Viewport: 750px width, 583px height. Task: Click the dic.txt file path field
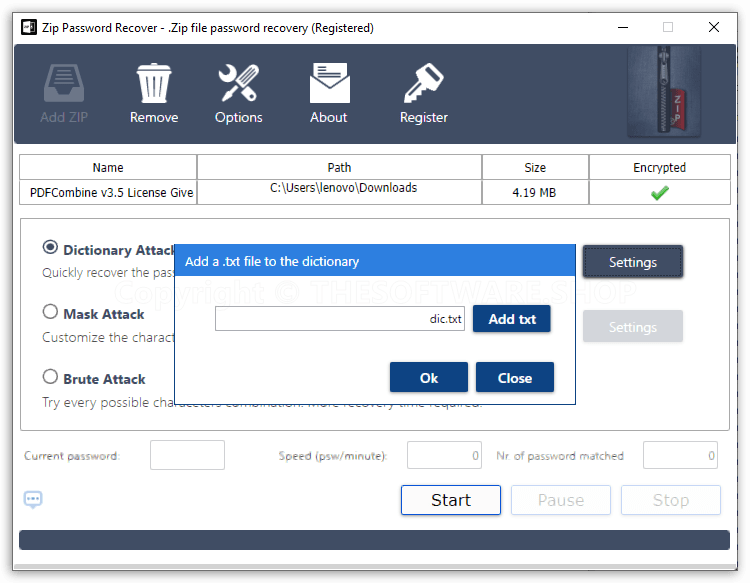tap(340, 319)
